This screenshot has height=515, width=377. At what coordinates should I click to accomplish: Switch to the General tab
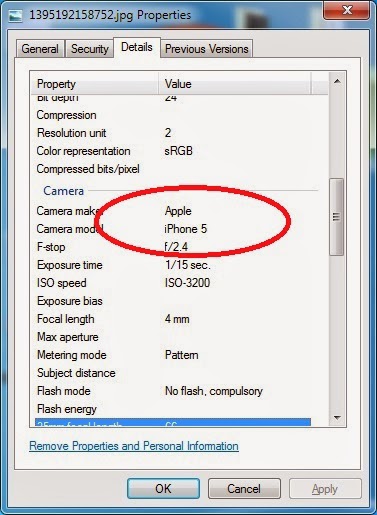[x=40, y=49]
